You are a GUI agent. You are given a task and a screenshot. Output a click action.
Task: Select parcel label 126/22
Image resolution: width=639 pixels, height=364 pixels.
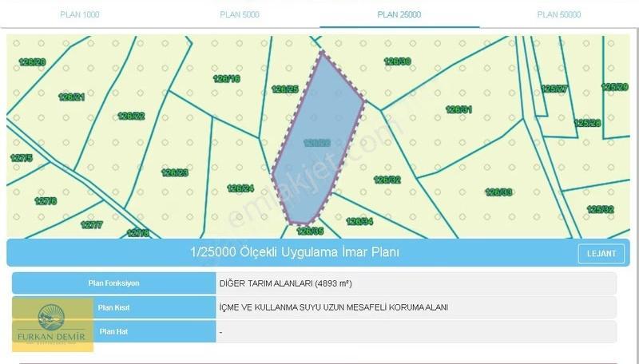click(x=131, y=116)
